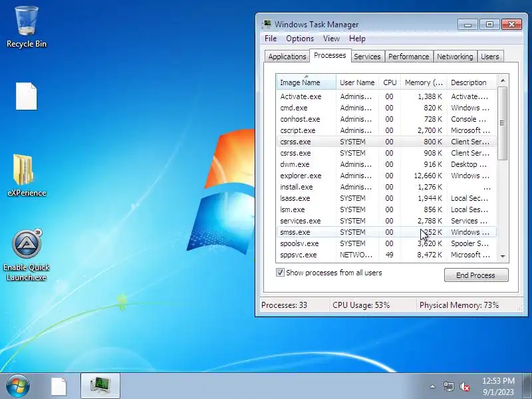Click the Task Manager taskbar button
The image size is (532, 399).
(100, 386)
